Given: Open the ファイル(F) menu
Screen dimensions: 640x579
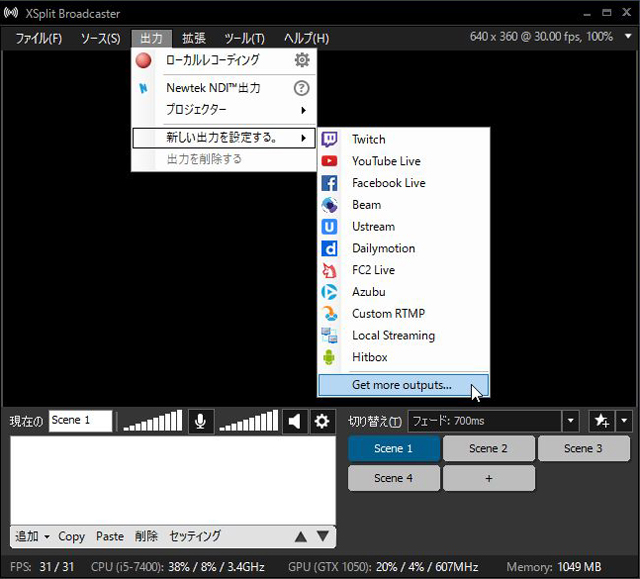Looking at the screenshot, I should [39, 38].
